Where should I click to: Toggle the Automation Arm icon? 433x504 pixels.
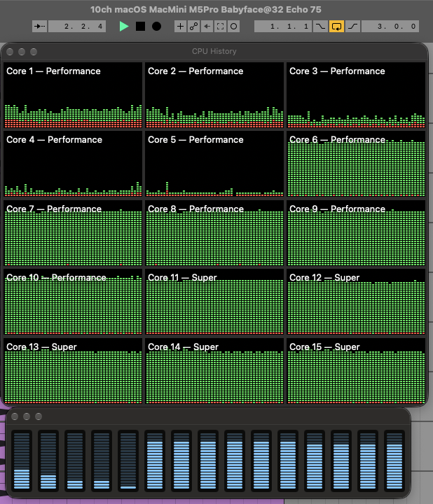tap(193, 27)
